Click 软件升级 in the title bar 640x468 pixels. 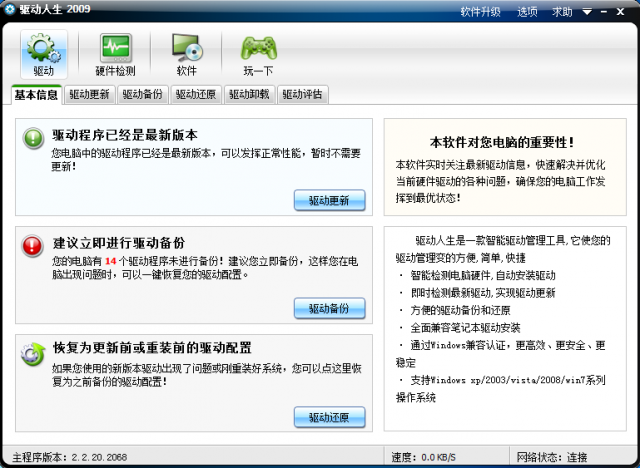click(x=480, y=12)
